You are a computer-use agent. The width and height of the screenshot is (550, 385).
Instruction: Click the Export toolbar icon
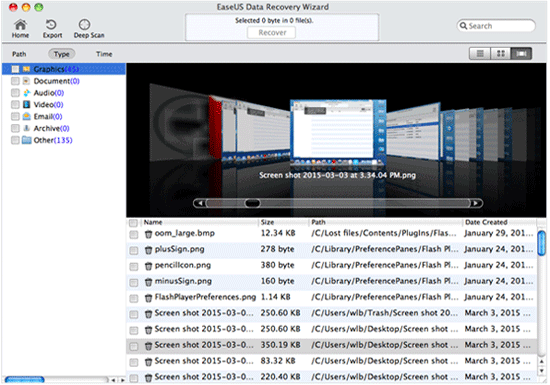(x=52, y=28)
